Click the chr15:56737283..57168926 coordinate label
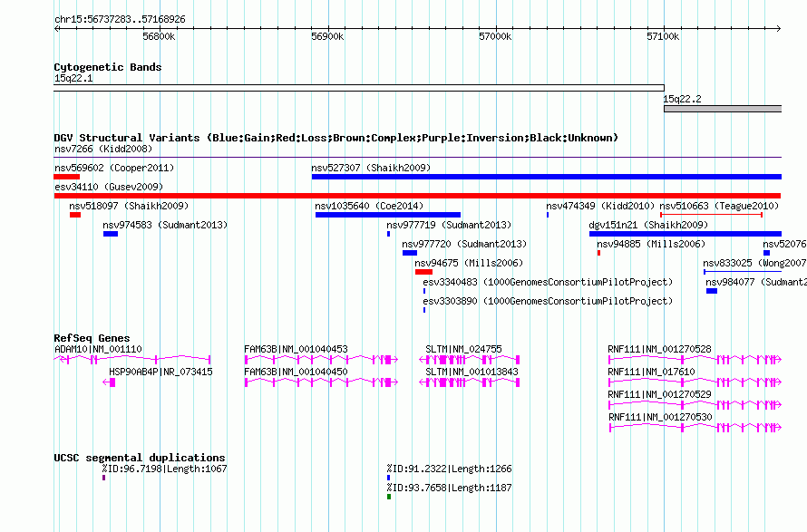The width and height of the screenshot is (807, 532). [x=120, y=20]
